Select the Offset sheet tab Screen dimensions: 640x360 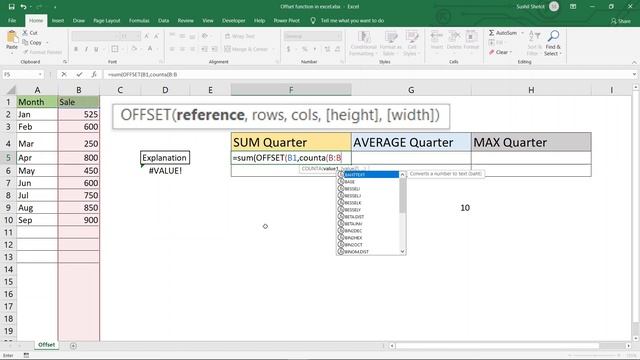coord(47,345)
